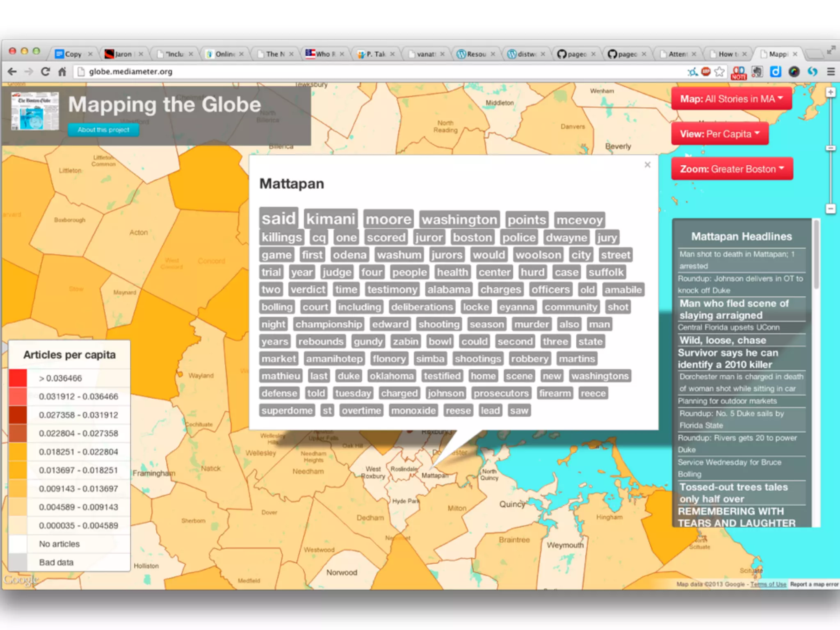Click the browser reload icon
This screenshot has height=630, width=840.
(45, 72)
